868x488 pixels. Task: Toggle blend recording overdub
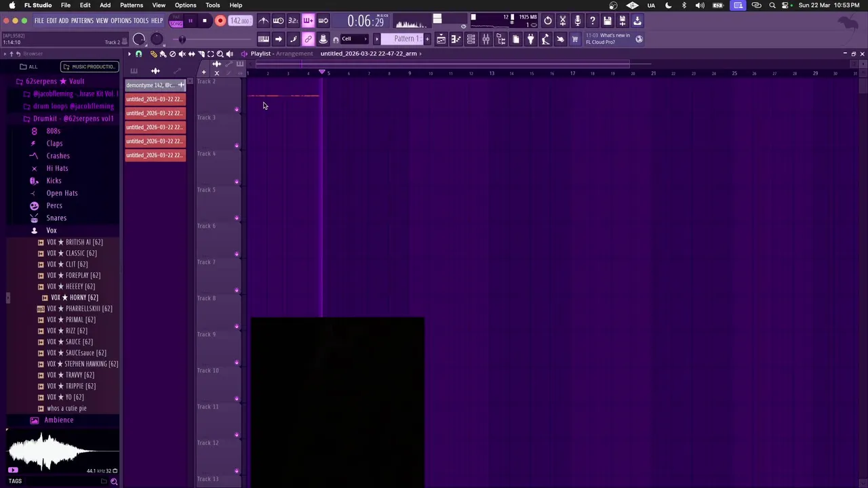pyautogui.click(x=308, y=21)
